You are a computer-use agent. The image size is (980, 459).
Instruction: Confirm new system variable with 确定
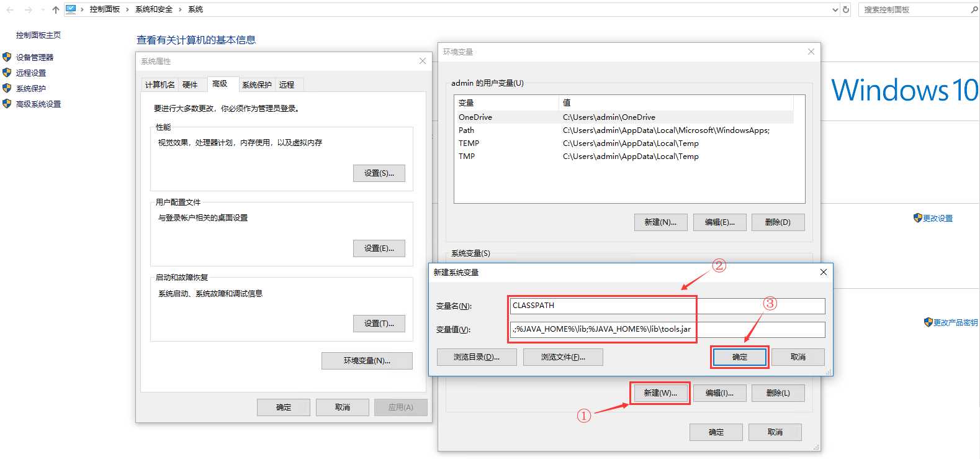[x=740, y=357]
